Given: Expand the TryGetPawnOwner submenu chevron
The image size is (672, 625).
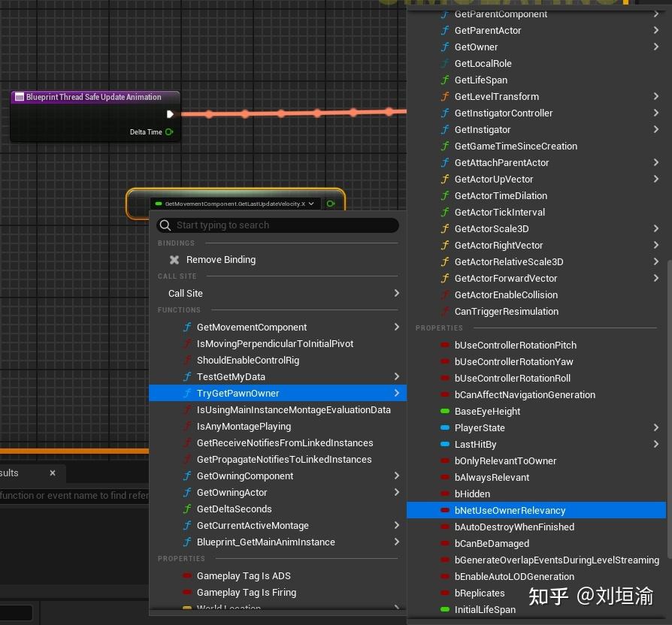Looking at the screenshot, I should 397,393.
